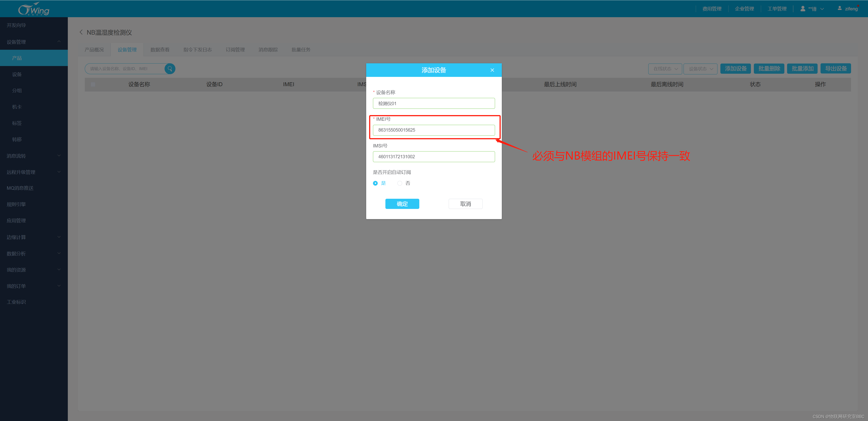
Task: Click the CTWing logo
Action: 34,9
